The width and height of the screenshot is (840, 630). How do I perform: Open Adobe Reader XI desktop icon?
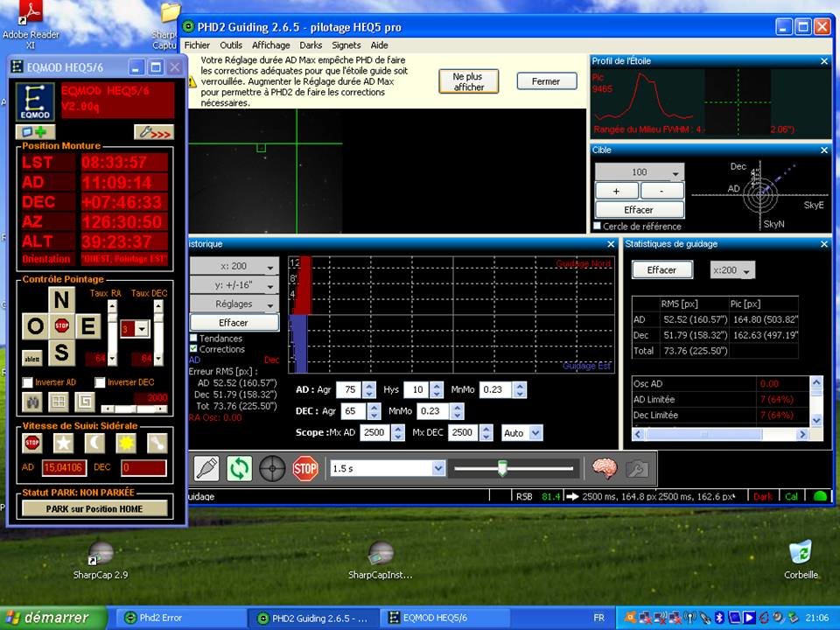coord(31,25)
